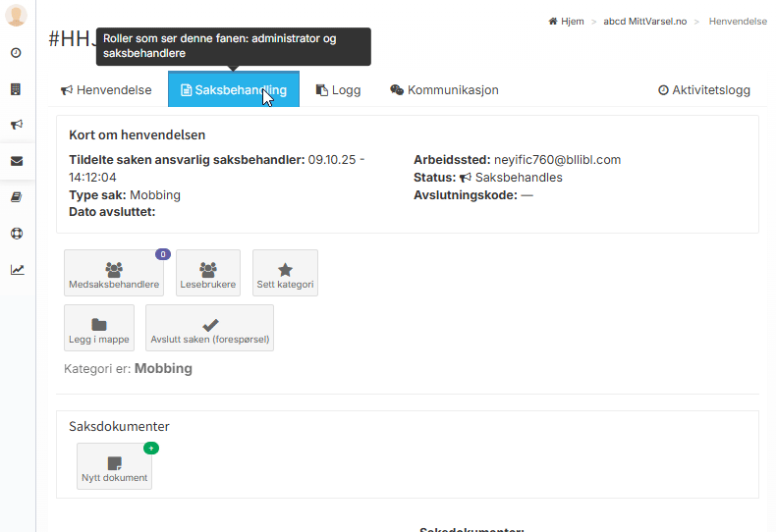776x532 pixels.
Task: Click the user avatar in sidebar
Action: [x=16, y=16]
